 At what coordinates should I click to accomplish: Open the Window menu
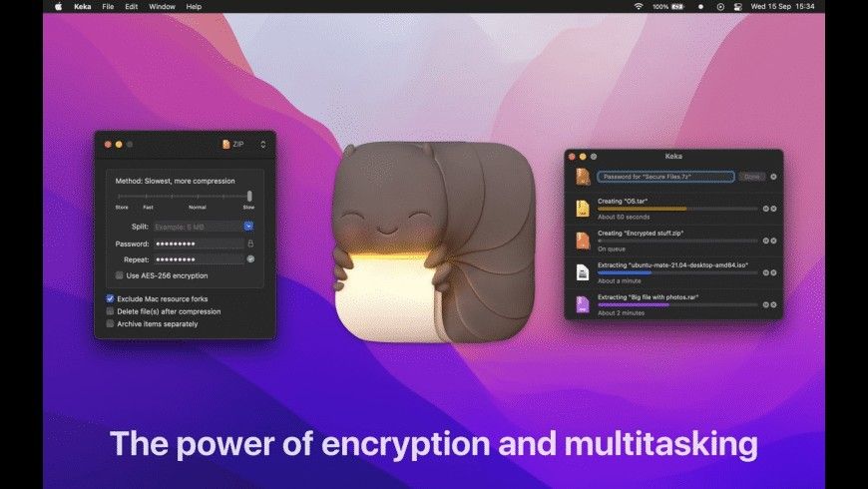[162, 7]
